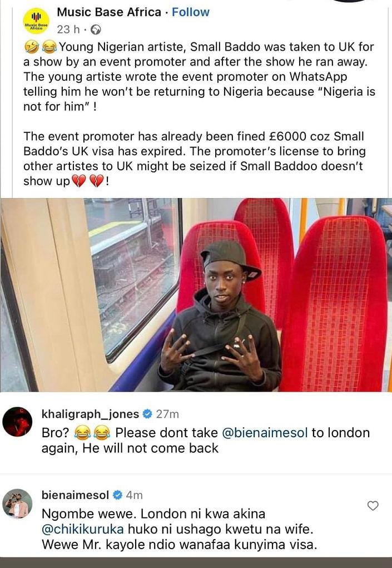392x568 pixels.
Task: Open the @bienaimesol mention link
Action: tap(265, 433)
